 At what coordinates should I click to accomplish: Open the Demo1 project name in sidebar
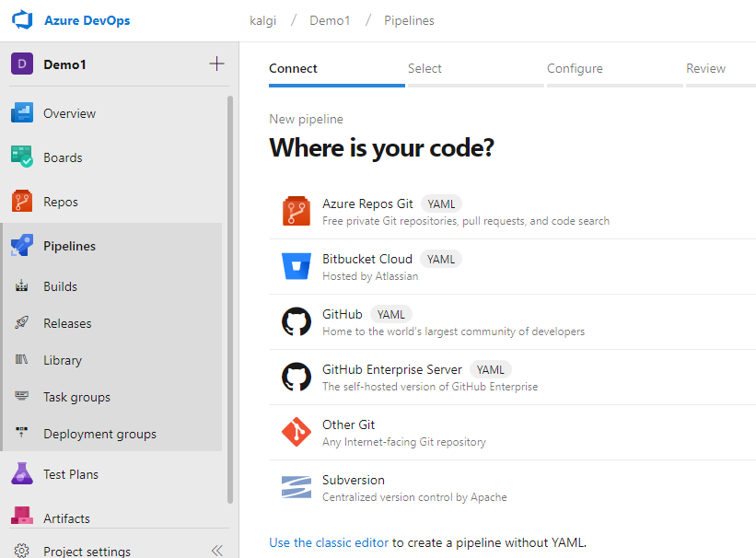[64, 64]
